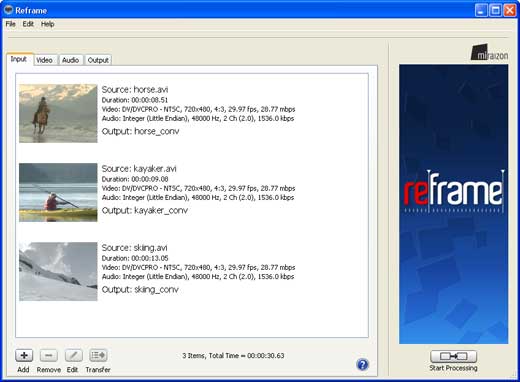Click the Transfer list-arrow icon button
The width and height of the screenshot is (520, 382).
pyautogui.click(x=98, y=355)
